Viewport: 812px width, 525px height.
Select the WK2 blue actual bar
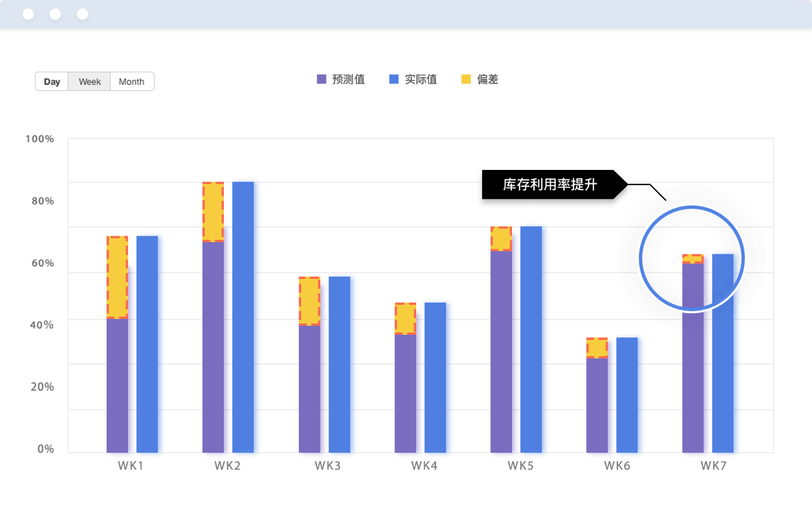pyautogui.click(x=243, y=317)
